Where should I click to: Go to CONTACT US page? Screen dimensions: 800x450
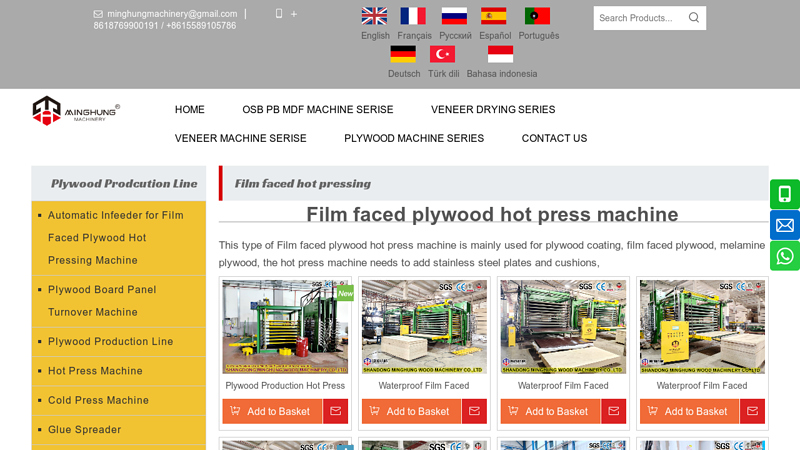coord(554,138)
